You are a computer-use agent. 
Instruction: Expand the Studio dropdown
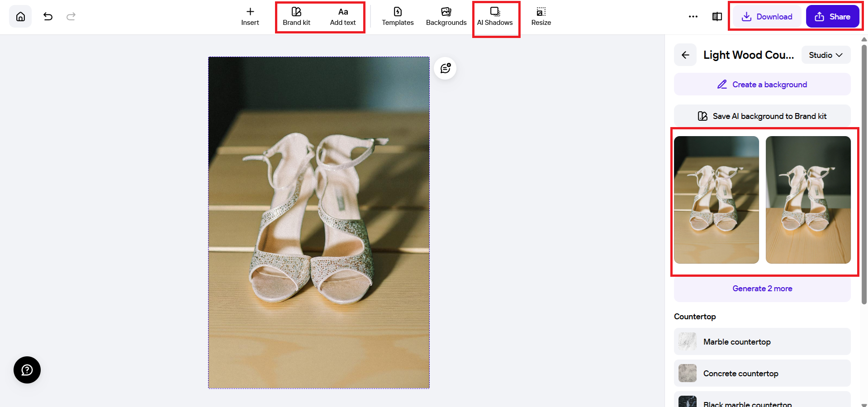pyautogui.click(x=825, y=55)
